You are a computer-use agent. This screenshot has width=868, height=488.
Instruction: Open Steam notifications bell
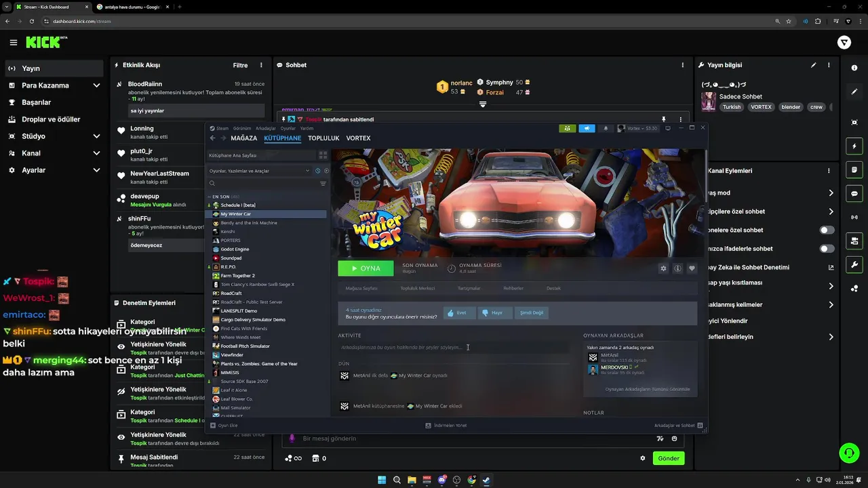coord(606,128)
